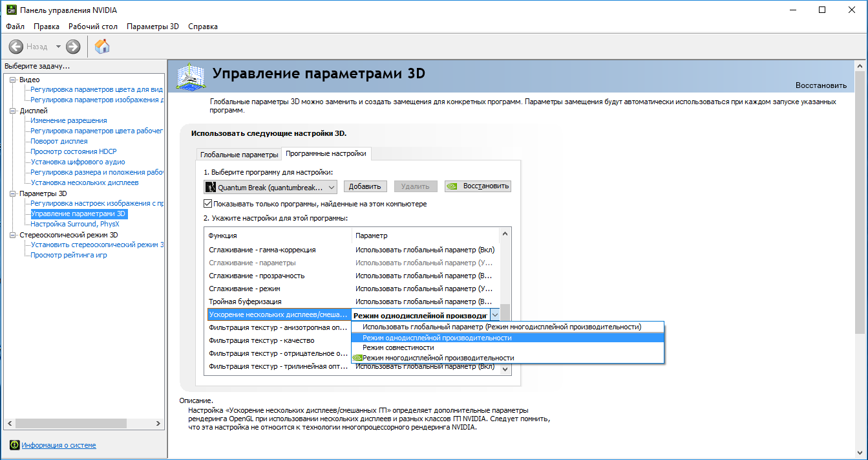
Task: Collapse the Дисплей tree node
Action: [13, 111]
